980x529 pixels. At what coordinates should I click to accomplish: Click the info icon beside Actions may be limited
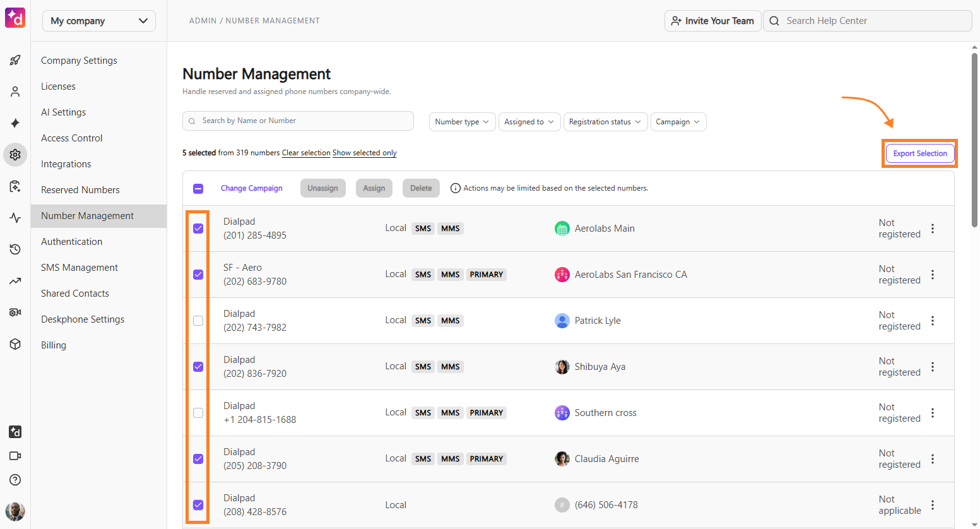click(x=455, y=188)
